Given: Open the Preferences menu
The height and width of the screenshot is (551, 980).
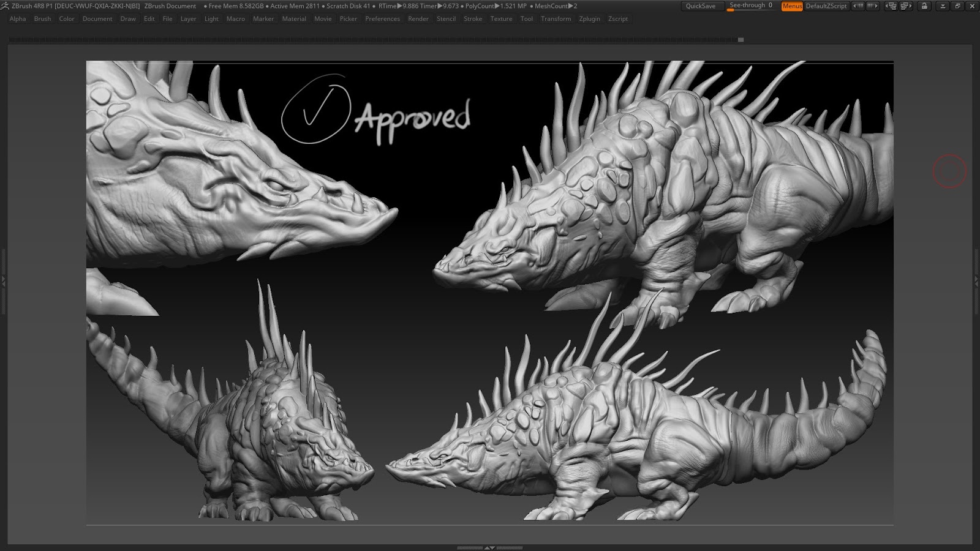Looking at the screenshot, I should point(382,19).
